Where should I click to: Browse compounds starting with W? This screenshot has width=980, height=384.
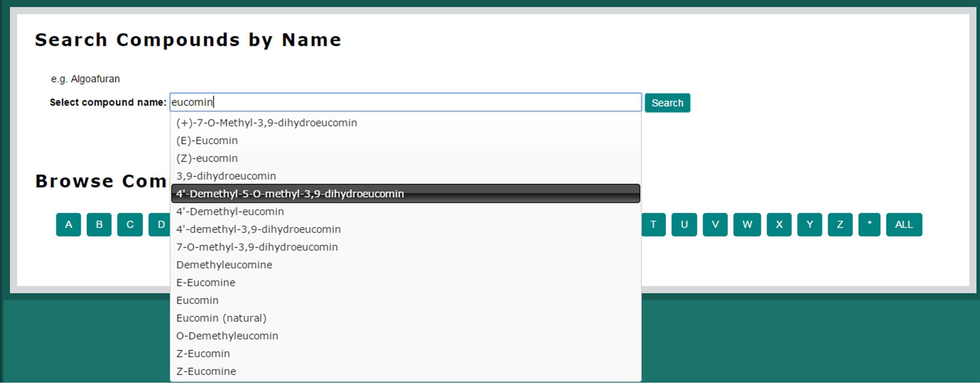coord(747,225)
